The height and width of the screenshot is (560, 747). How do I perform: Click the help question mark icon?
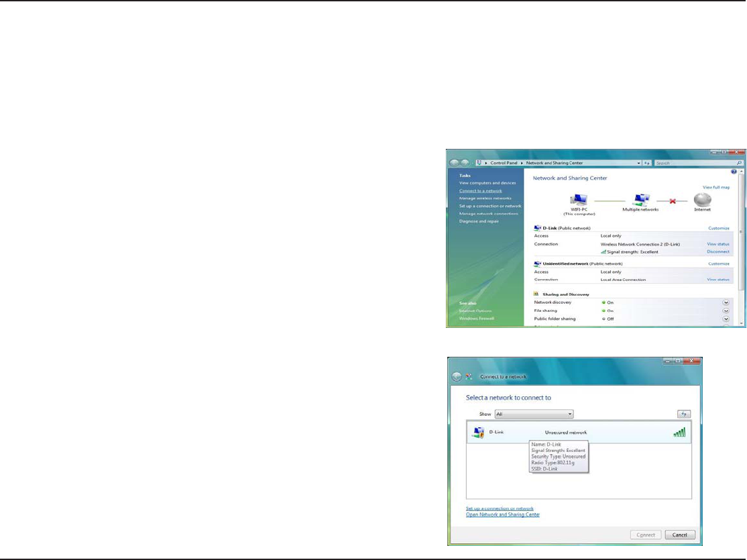pos(734,172)
